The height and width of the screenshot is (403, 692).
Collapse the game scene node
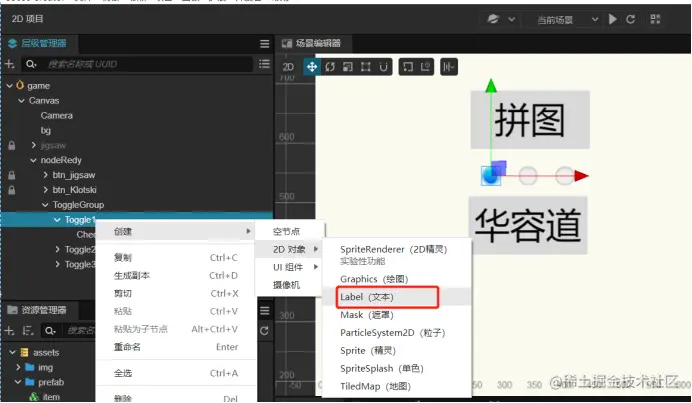(x=9, y=86)
